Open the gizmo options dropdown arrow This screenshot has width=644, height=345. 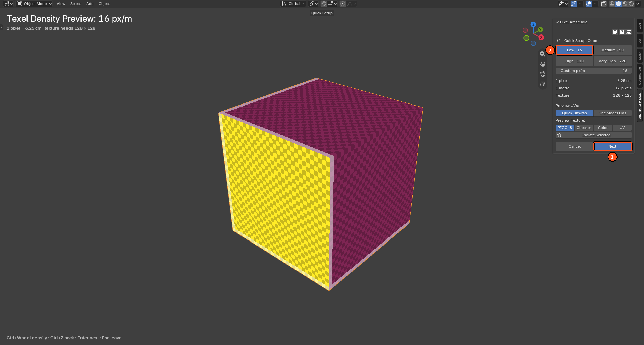[x=580, y=4]
